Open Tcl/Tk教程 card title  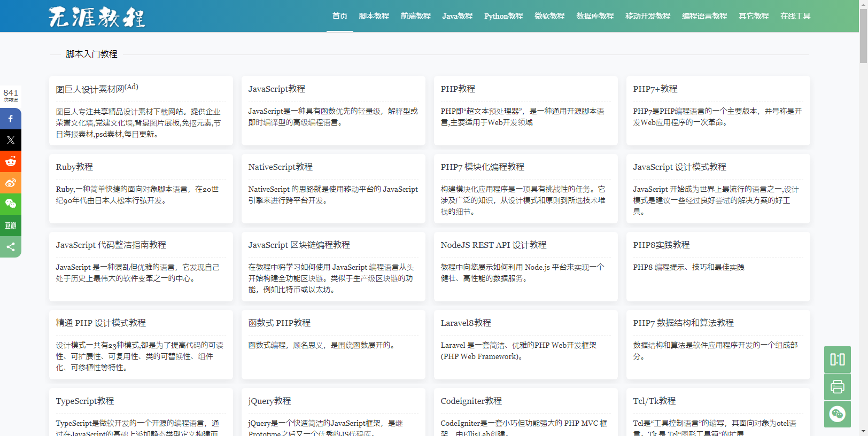click(x=655, y=401)
